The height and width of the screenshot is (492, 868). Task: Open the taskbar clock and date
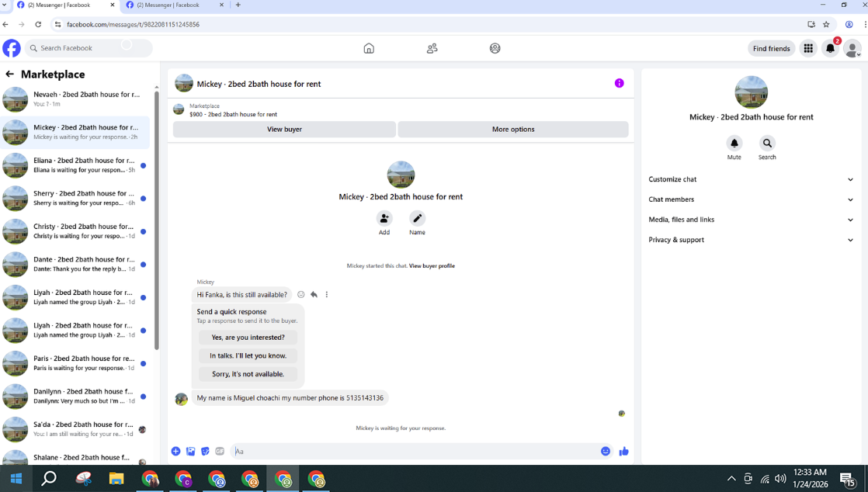[x=811, y=478]
